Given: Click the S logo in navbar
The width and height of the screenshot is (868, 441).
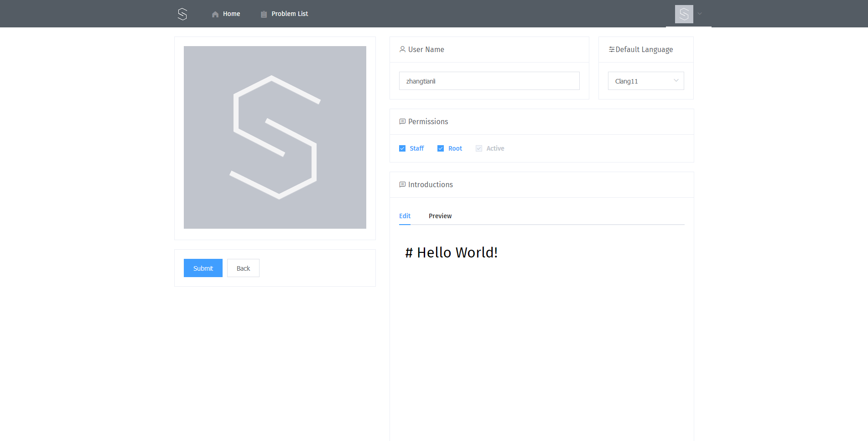Looking at the screenshot, I should click(182, 14).
